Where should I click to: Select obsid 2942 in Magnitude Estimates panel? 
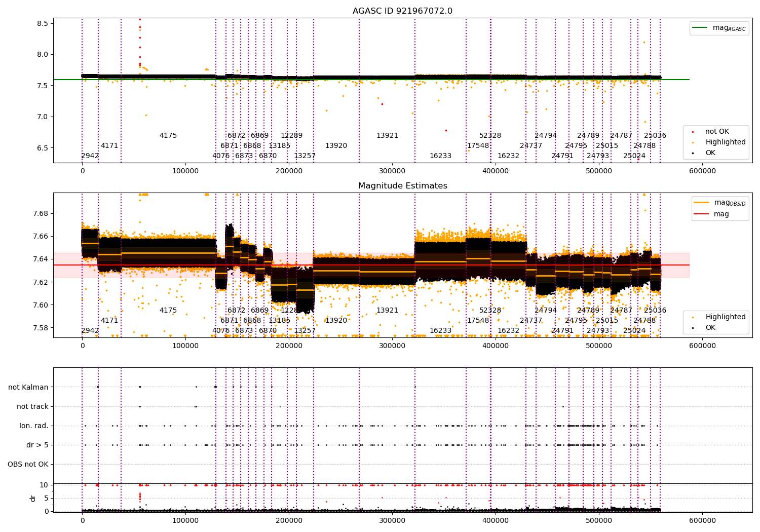coord(90,331)
